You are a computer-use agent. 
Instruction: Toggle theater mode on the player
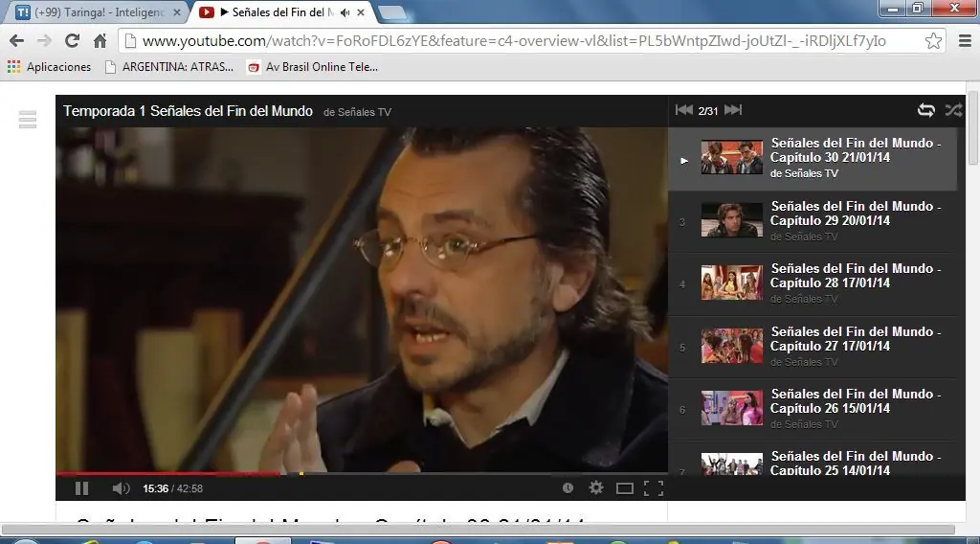coord(624,488)
